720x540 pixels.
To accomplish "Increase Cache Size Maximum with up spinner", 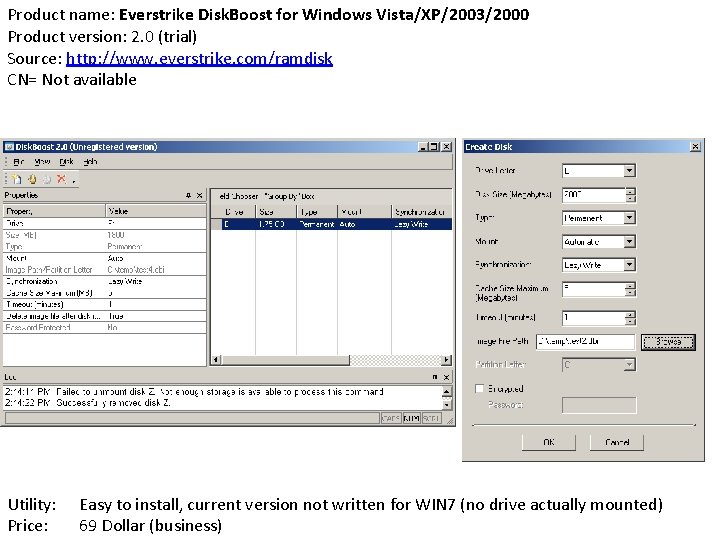I will tap(630, 286).
